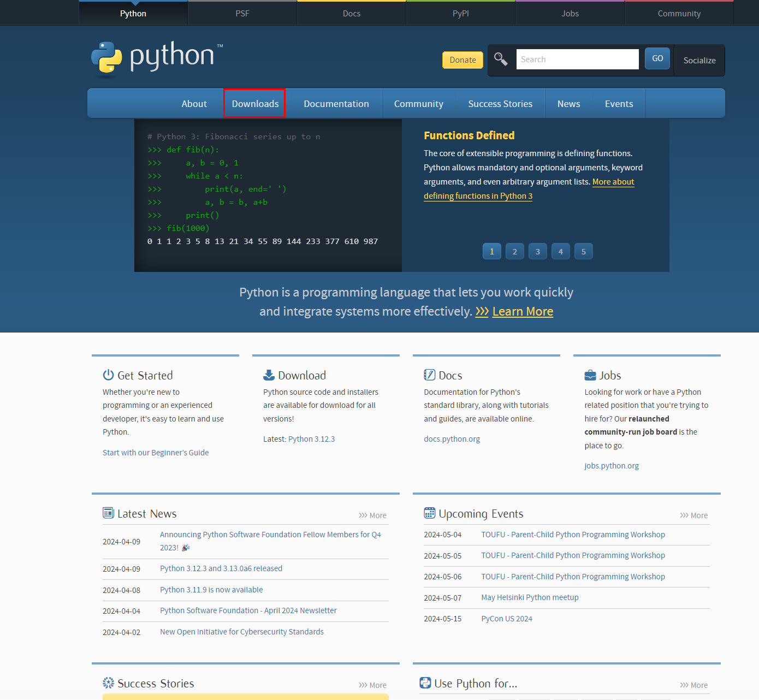The width and height of the screenshot is (759, 700).
Task: Open the Documentation menu
Action: [336, 104]
